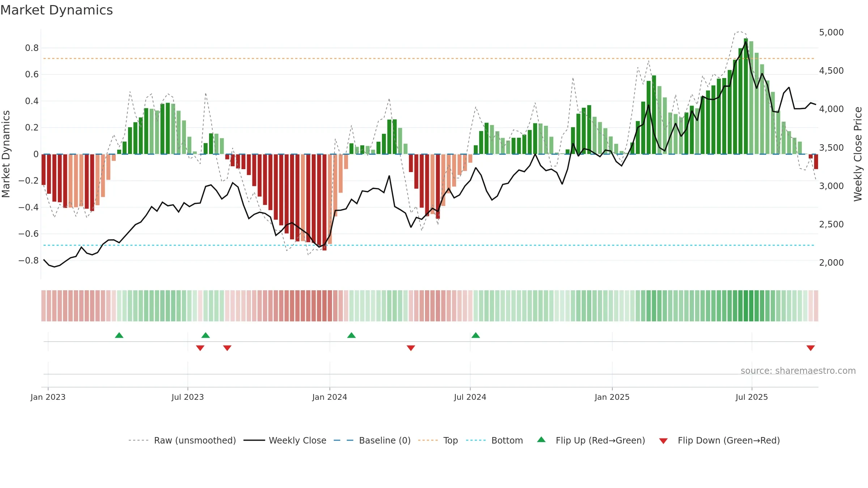Toggle the Weekly Close legend entry
Viewport: 868px width, 488px height.
click(x=285, y=440)
